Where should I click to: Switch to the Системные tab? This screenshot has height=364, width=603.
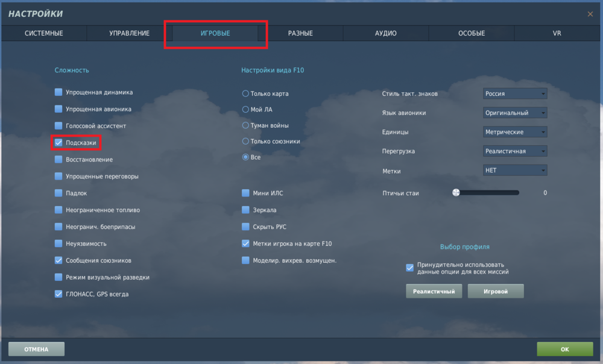click(44, 33)
